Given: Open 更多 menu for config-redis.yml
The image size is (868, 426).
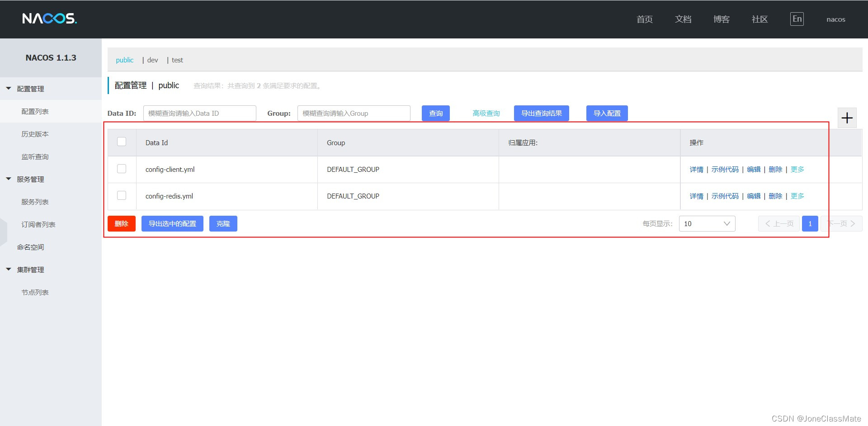Looking at the screenshot, I should pos(797,196).
